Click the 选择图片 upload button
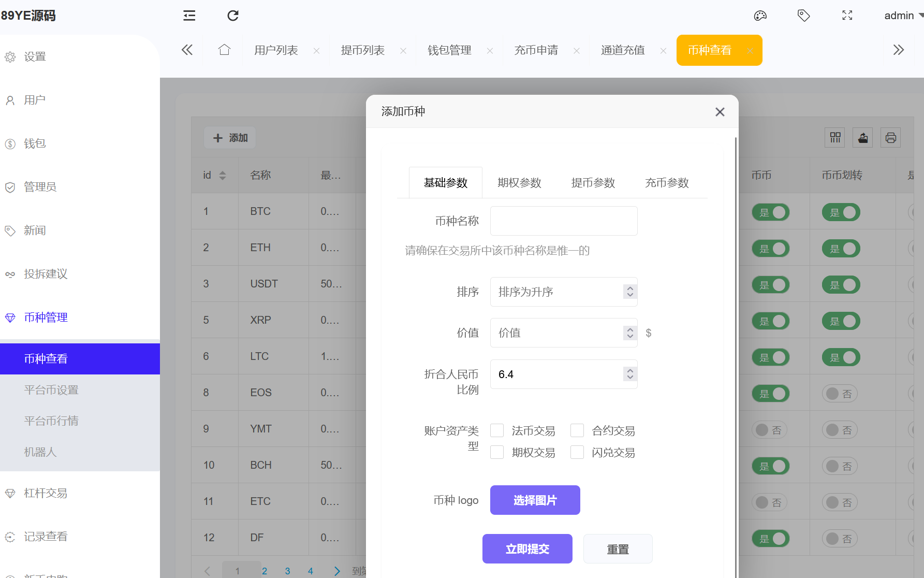924x578 pixels. pos(535,500)
